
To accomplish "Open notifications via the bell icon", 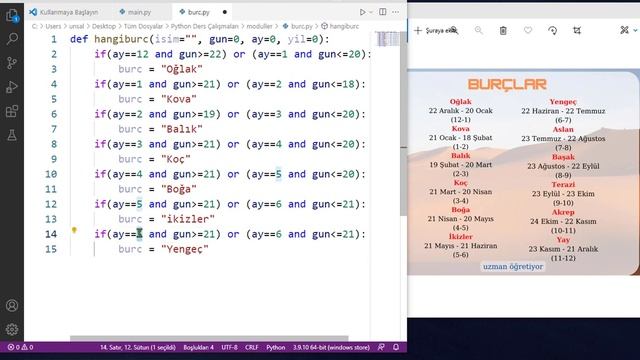I will point(396,347).
